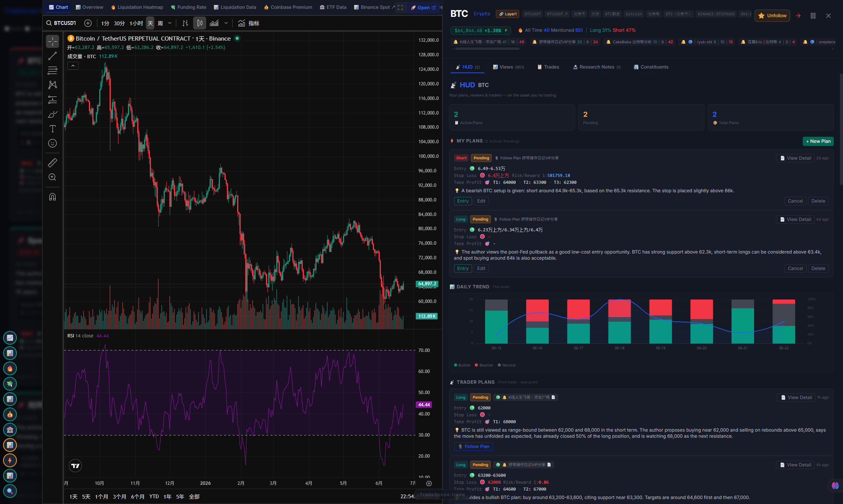This screenshot has height=504, width=843.
Task: Click the compare/add symbol plus icon
Action: (x=88, y=23)
